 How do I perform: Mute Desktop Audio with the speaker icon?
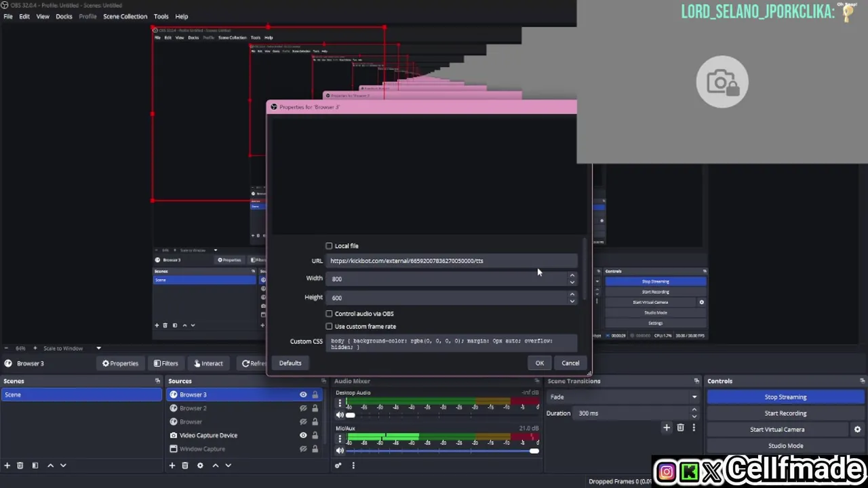pos(340,415)
